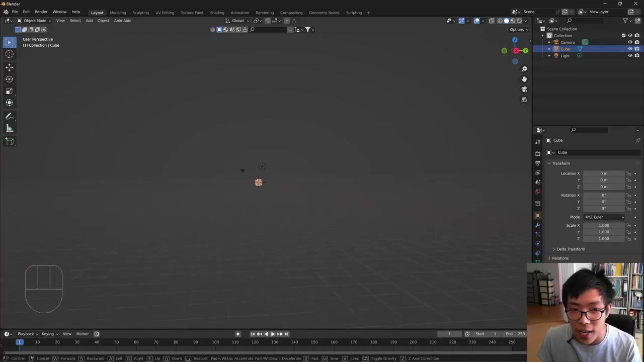Image resolution: width=644 pixels, height=362 pixels.
Task: Click the Add menu in viewport header
Action: [89, 21]
